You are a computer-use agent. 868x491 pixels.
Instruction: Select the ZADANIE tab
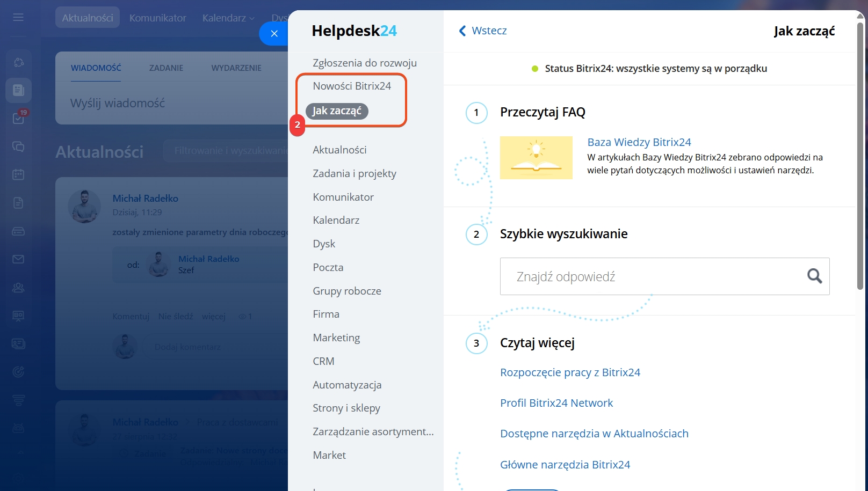166,68
